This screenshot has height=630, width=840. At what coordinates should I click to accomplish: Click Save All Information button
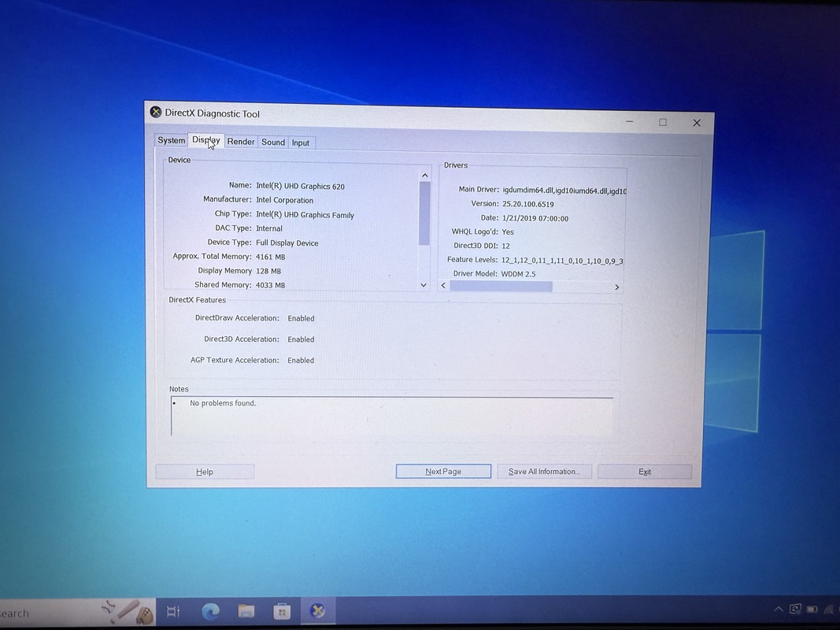pos(544,472)
